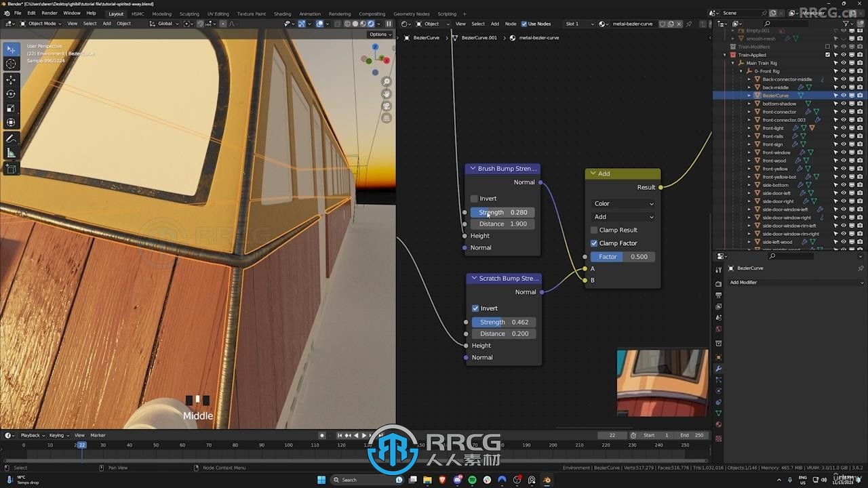Image resolution: width=868 pixels, height=488 pixels.
Task: Open the timeline Keying popover
Action: tap(58, 435)
